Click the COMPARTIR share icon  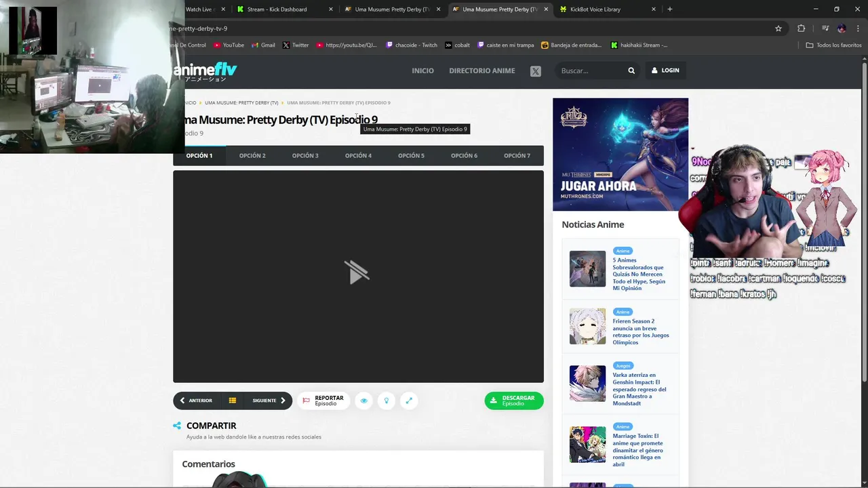(x=177, y=426)
